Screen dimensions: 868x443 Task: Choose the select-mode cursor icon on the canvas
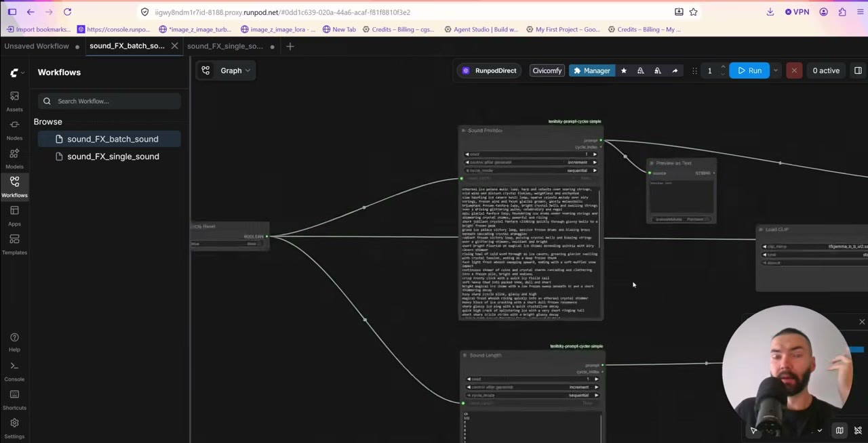click(754, 430)
